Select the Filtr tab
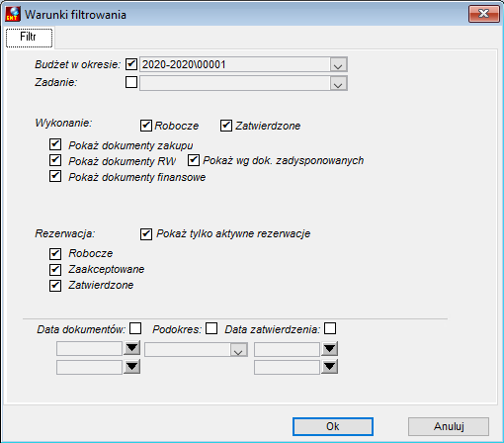 click(x=29, y=37)
